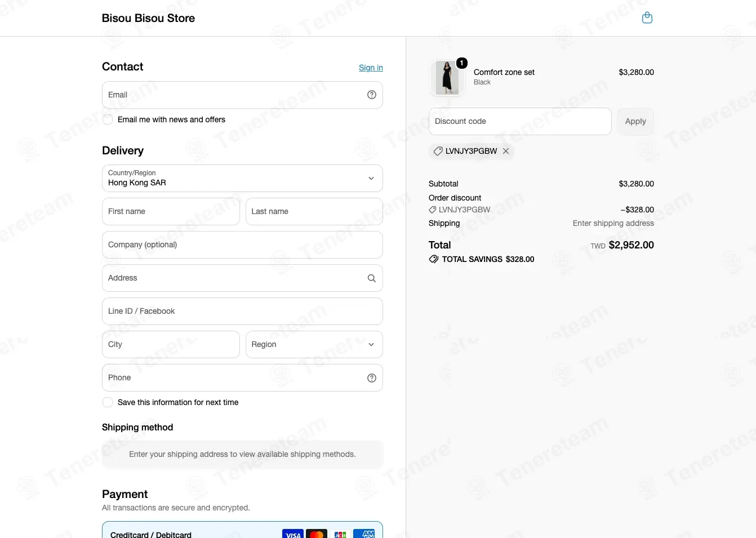Click the help icon in Phone field

[x=372, y=378]
